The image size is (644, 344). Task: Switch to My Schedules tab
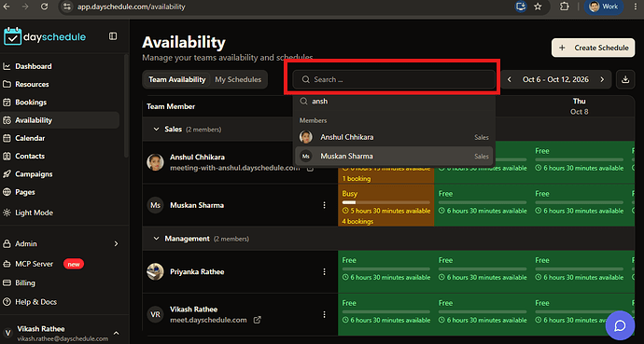click(238, 79)
